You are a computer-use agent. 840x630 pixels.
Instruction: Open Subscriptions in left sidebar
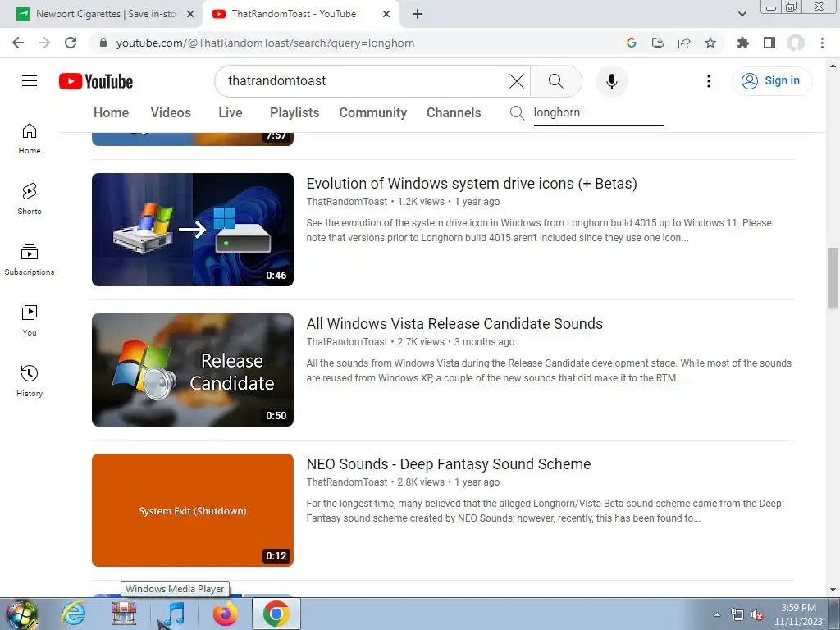pos(30,260)
